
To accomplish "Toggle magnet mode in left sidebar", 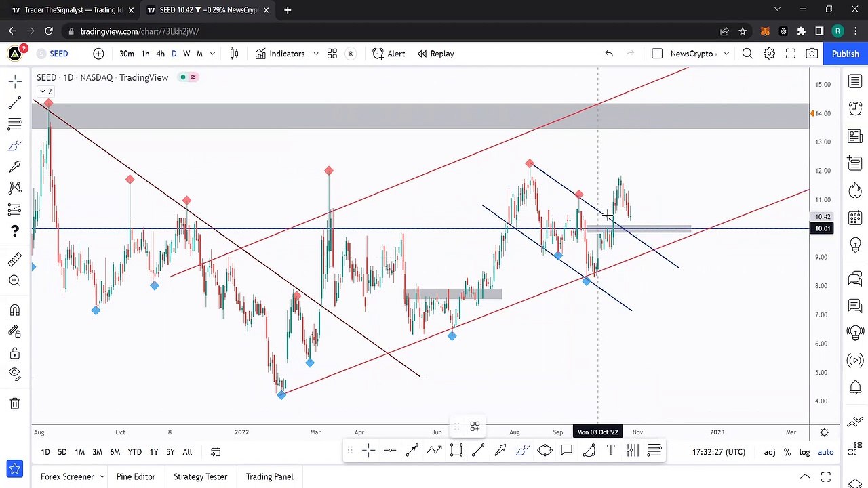I will tap(14, 310).
